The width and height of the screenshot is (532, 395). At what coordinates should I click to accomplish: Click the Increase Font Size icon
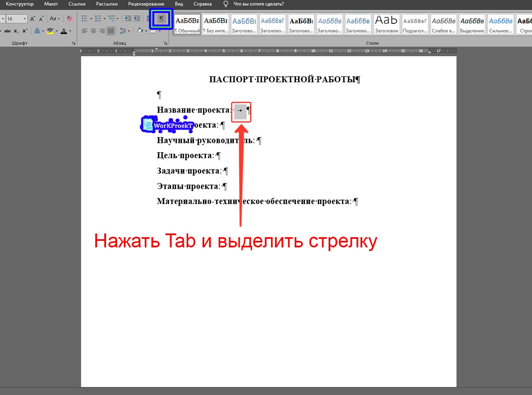pos(32,18)
